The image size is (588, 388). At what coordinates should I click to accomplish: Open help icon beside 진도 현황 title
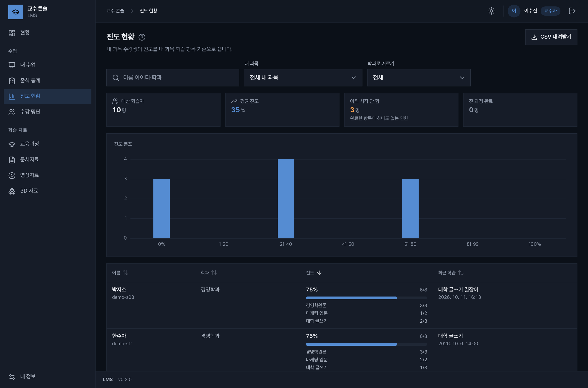(142, 37)
